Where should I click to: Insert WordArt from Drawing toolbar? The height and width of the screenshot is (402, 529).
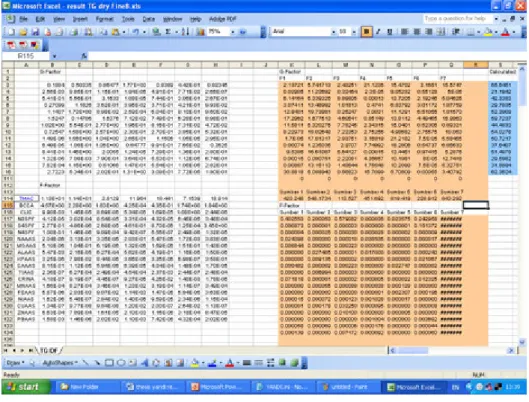pyautogui.click(x=144, y=363)
